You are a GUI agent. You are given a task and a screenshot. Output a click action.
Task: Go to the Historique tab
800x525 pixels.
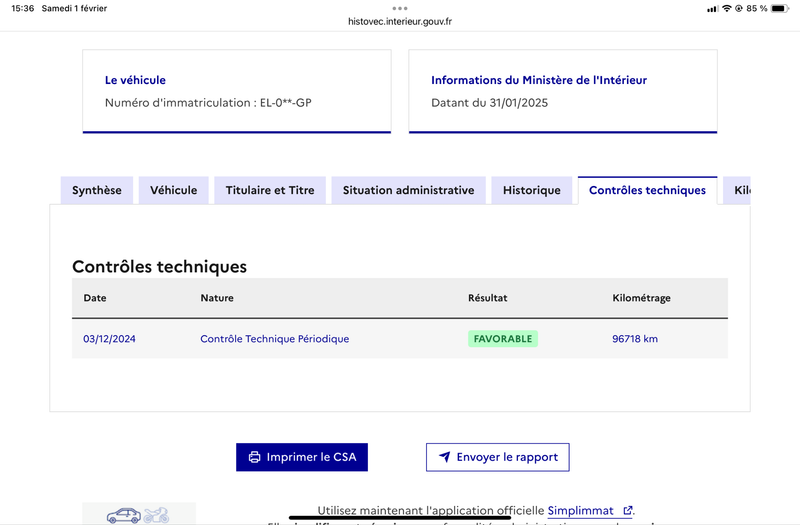point(532,190)
